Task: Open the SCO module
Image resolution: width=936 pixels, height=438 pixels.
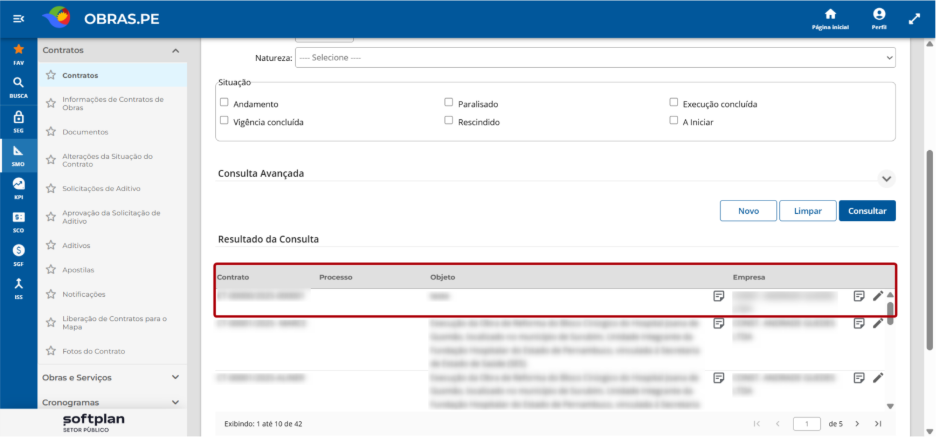Action: pyautogui.click(x=19, y=222)
